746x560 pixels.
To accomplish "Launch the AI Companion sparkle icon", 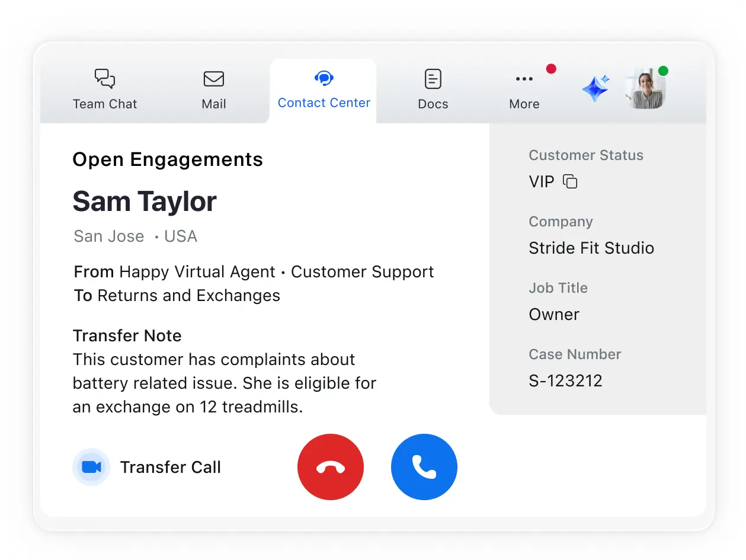I will coord(595,89).
